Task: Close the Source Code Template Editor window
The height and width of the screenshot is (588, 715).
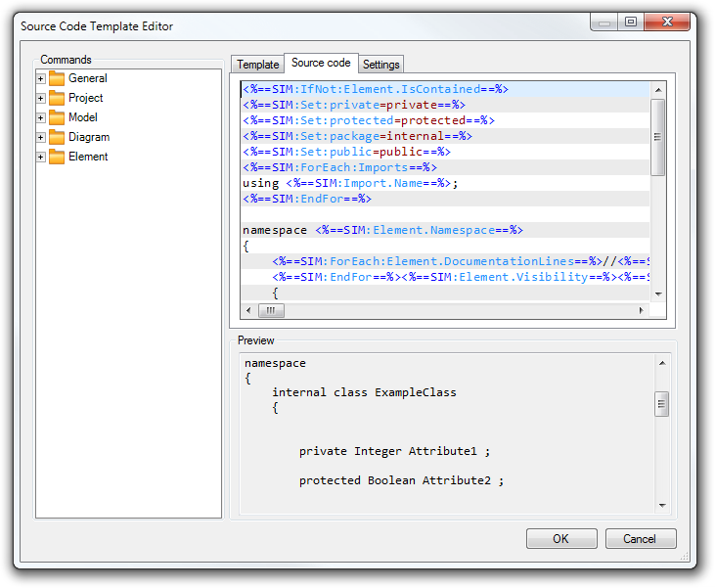Action: coord(667,22)
